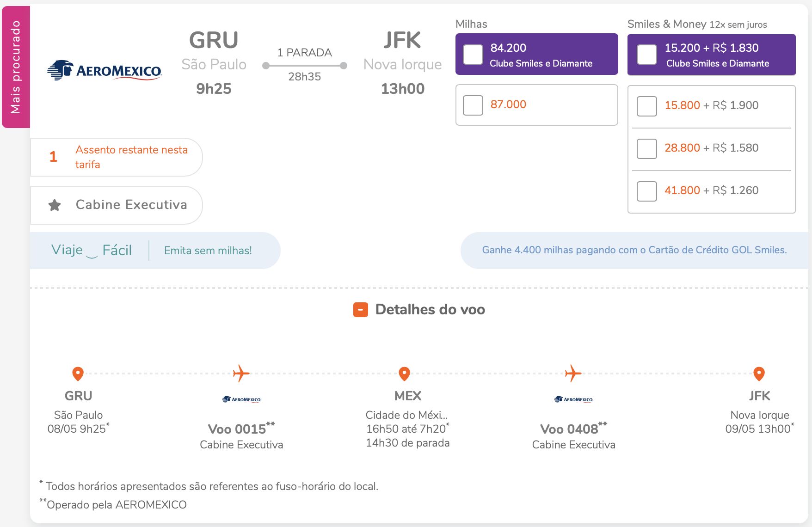Select the 41.800 + R$ 1.260 option
Image resolution: width=812 pixels, height=527 pixels.
647,191
